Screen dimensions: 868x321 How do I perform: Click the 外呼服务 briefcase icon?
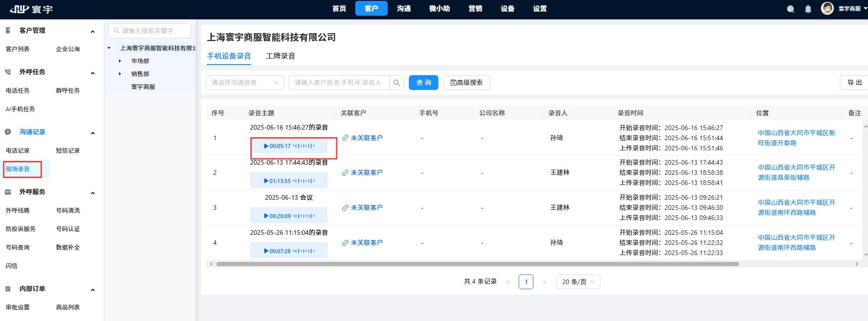[8, 192]
